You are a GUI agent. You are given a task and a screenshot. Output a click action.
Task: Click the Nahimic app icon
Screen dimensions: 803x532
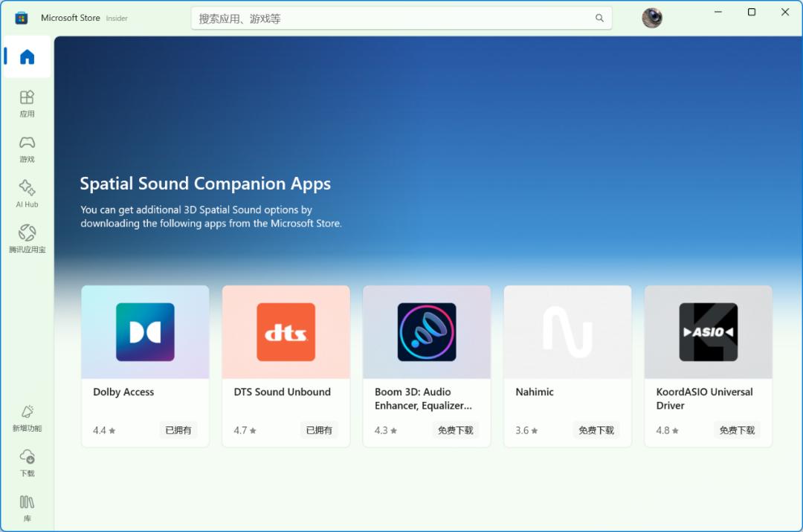(x=567, y=332)
